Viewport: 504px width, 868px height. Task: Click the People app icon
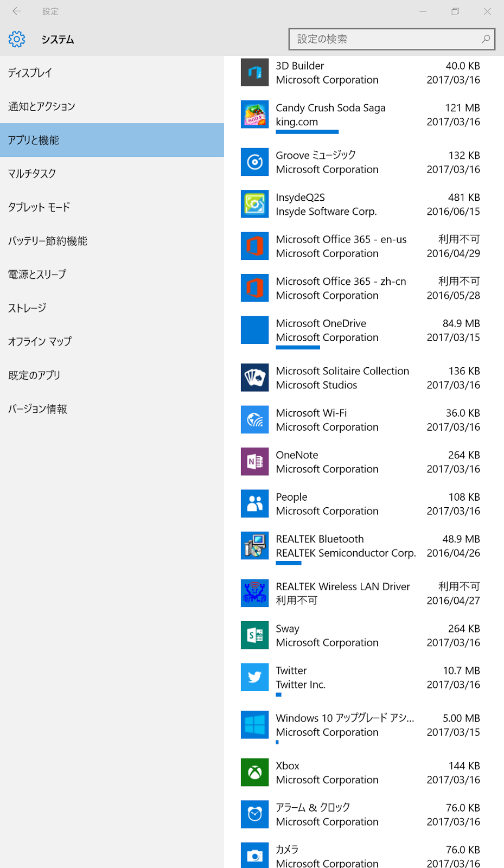coord(254,503)
